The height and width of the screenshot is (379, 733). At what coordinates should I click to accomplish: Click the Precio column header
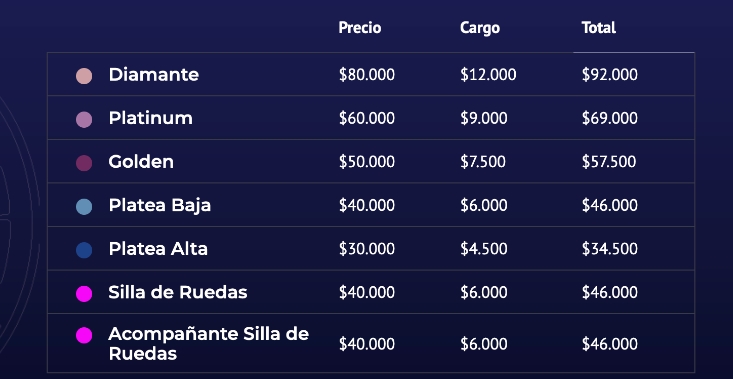pos(360,28)
